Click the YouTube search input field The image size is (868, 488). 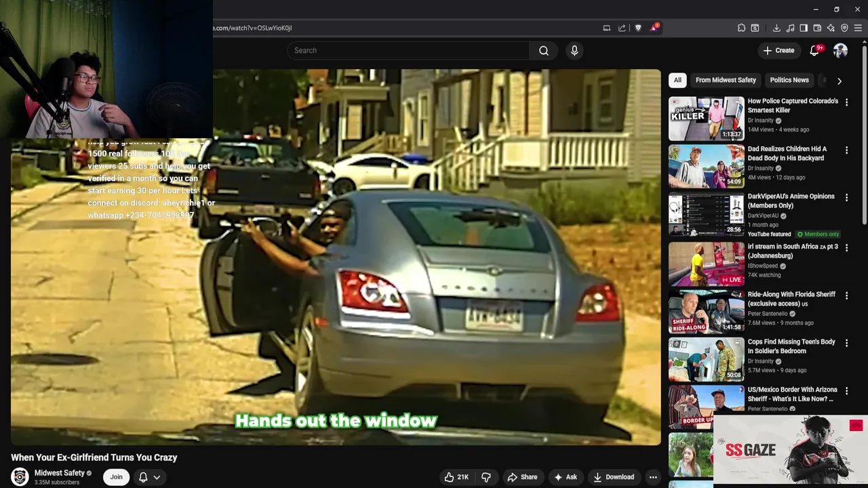[409, 50]
